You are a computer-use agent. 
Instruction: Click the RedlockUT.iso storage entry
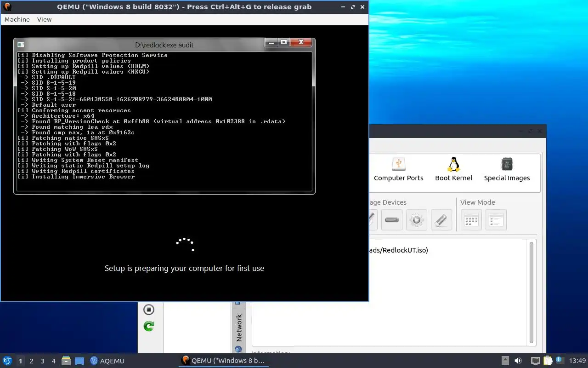click(x=398, y=250)
